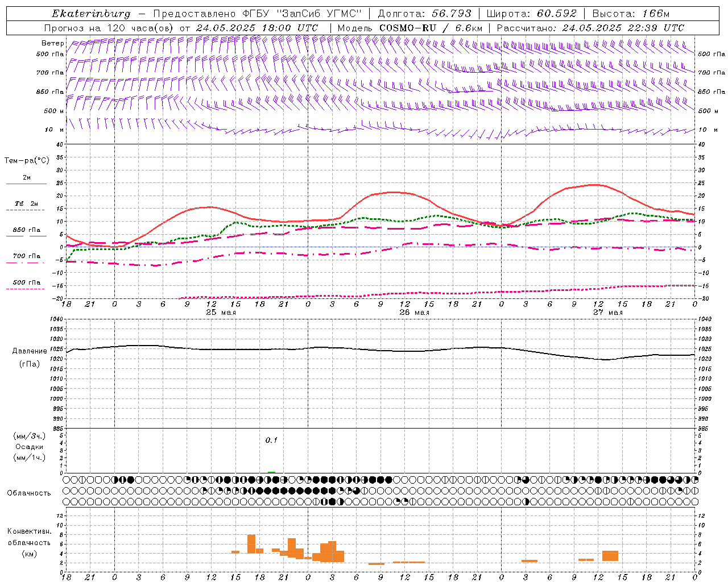Click the 'Конвективн.' convective cloud label
The height and width of the screenshot is (582, 728).
(x=30, y=531)
